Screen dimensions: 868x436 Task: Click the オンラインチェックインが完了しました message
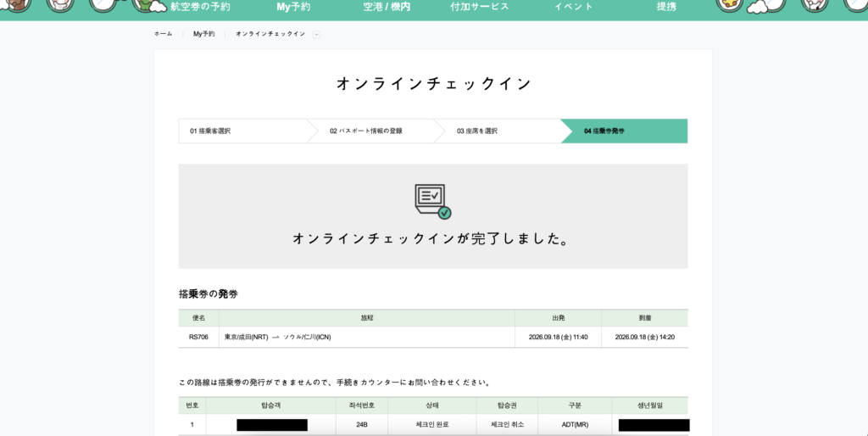[431, 238]
